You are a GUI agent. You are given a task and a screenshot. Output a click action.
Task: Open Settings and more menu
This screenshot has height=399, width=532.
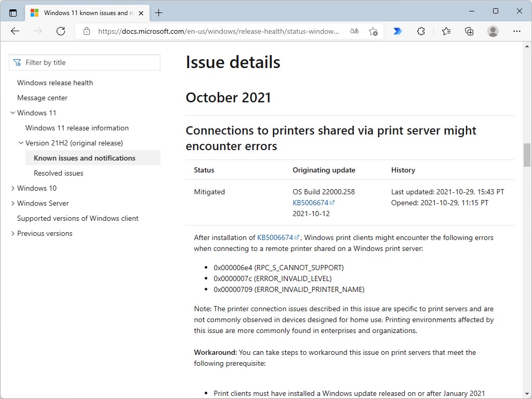(x=517, y=31)
